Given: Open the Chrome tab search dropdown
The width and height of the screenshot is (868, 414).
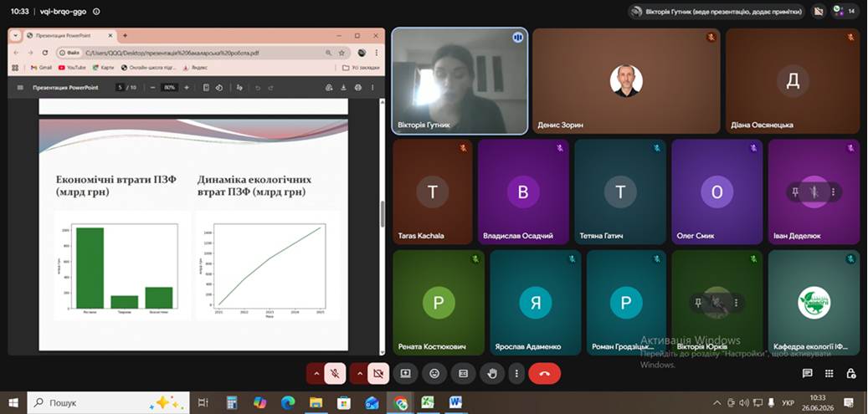Looking at the screenshot, I should 15,35.
